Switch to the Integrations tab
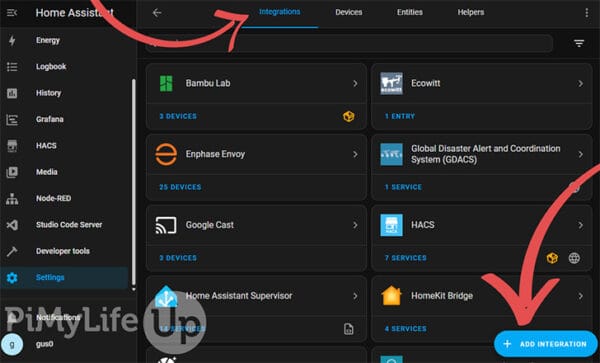This screenshot has width=600, height=363. (280, 12)
